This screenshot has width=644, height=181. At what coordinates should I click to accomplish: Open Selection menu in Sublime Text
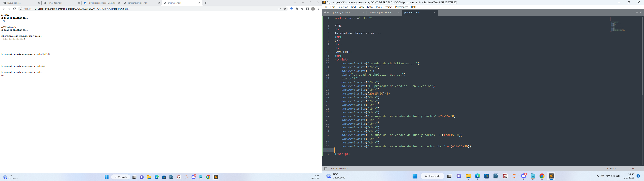pyautogui.click(x=343, y=7)
